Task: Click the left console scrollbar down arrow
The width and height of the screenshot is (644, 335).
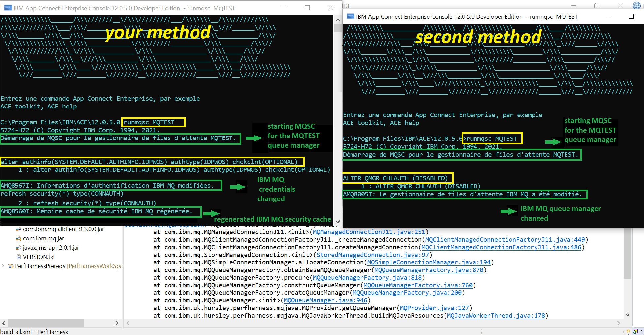Action: pos(338,222)
